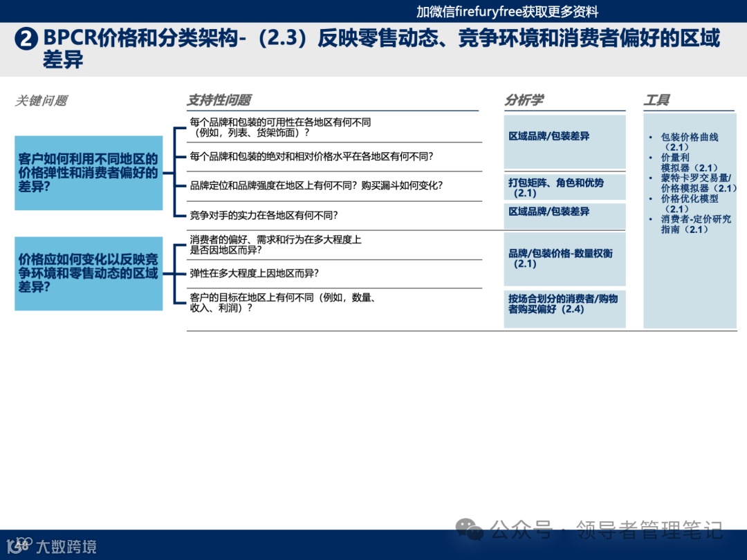Select the header text 加微信firefuryfree获取更多资料
747x560 pixels.
click(508, 12)
